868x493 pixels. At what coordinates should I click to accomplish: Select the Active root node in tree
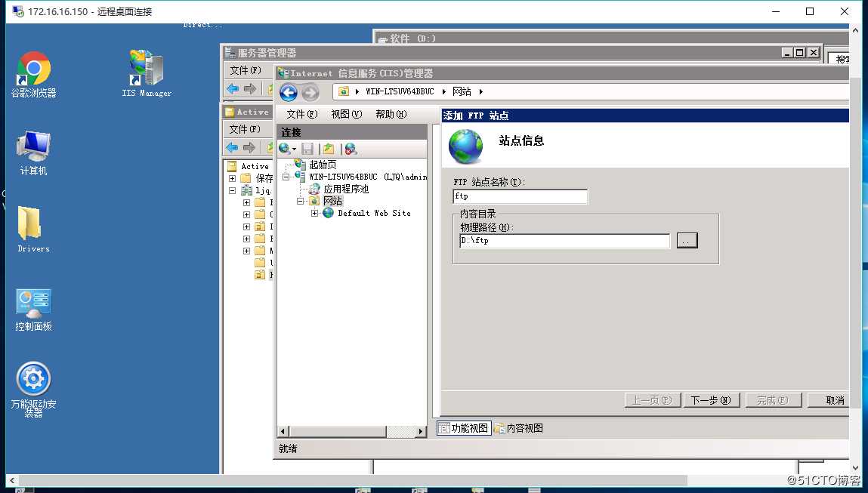pyautogui.click(x=255, y=166)
